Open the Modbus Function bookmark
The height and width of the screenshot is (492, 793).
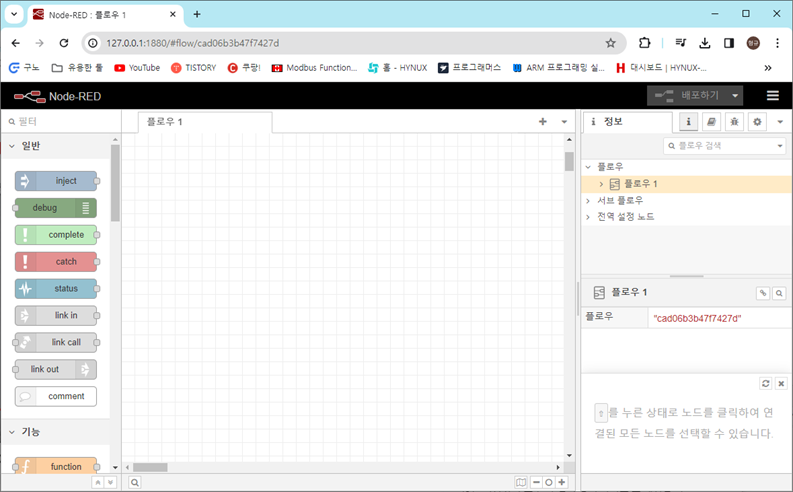[315, 68]
